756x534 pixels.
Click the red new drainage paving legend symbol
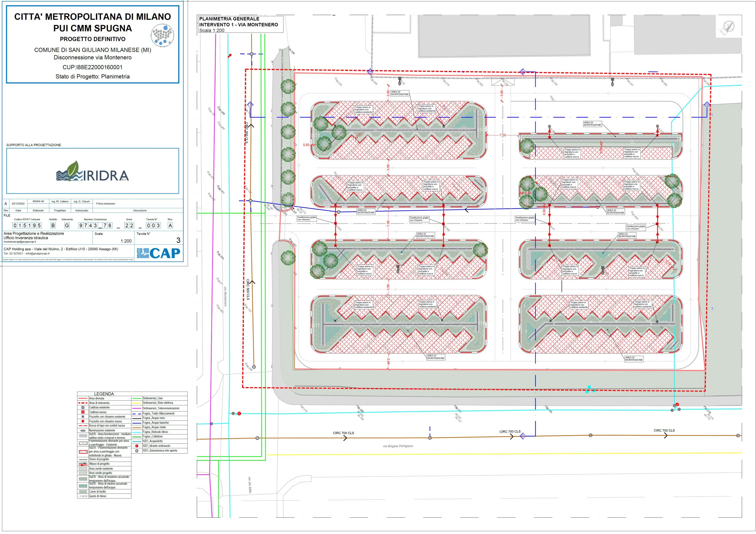pyautogui.click(x=83, y=452)
